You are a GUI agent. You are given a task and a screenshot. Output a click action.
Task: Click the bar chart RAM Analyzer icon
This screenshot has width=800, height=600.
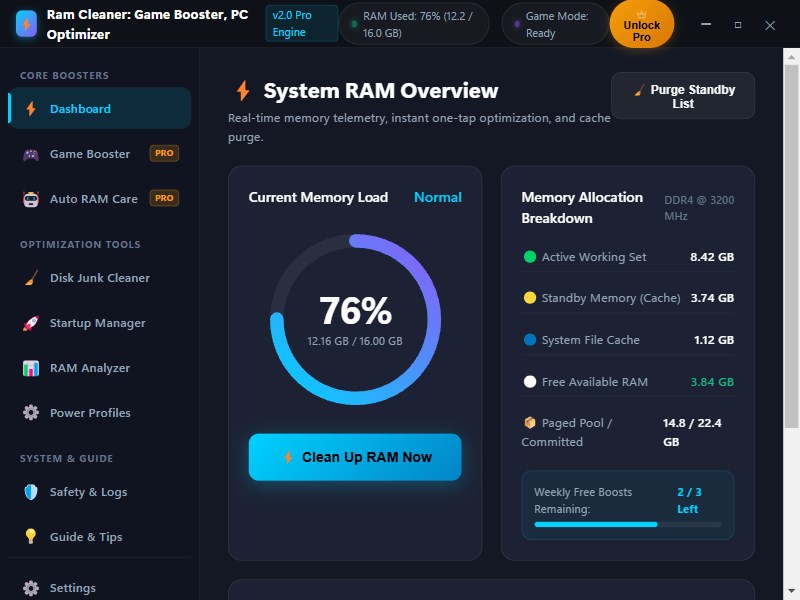click(31, 368)
